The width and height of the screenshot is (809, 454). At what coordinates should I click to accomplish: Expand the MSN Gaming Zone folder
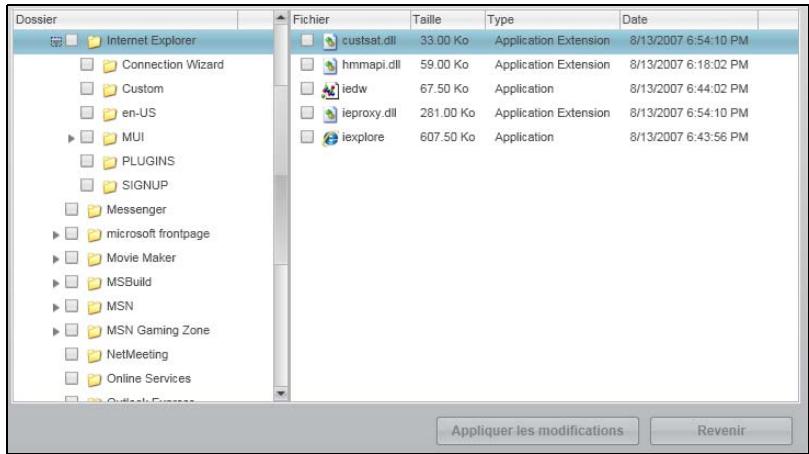pyautogui.click(x=57, y=330)
